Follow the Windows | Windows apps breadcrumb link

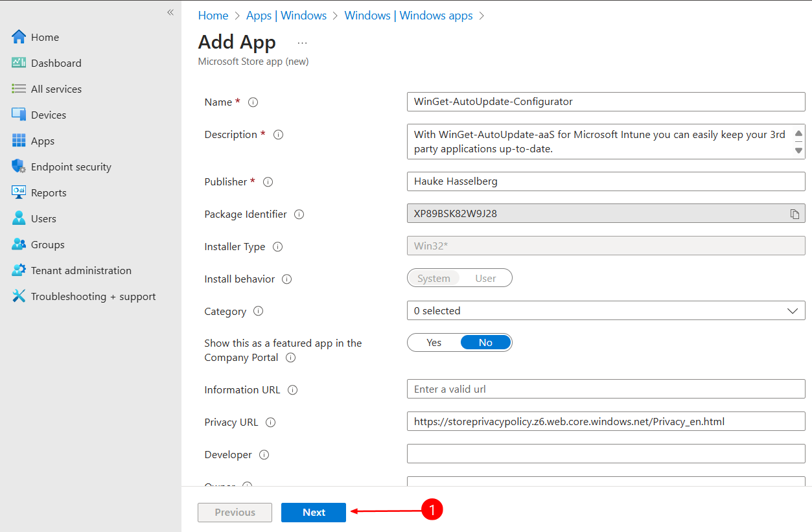[x=408, y=16]
